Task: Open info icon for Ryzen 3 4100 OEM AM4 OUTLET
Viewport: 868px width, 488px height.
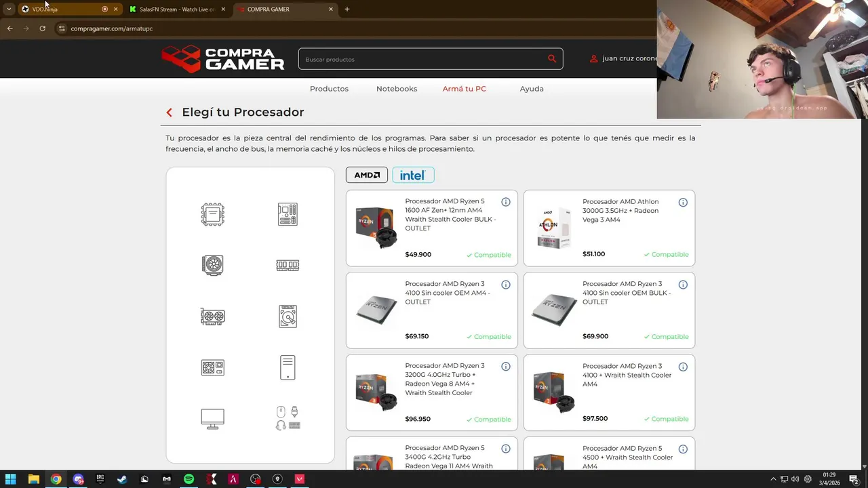Action: tap(506, 285)
